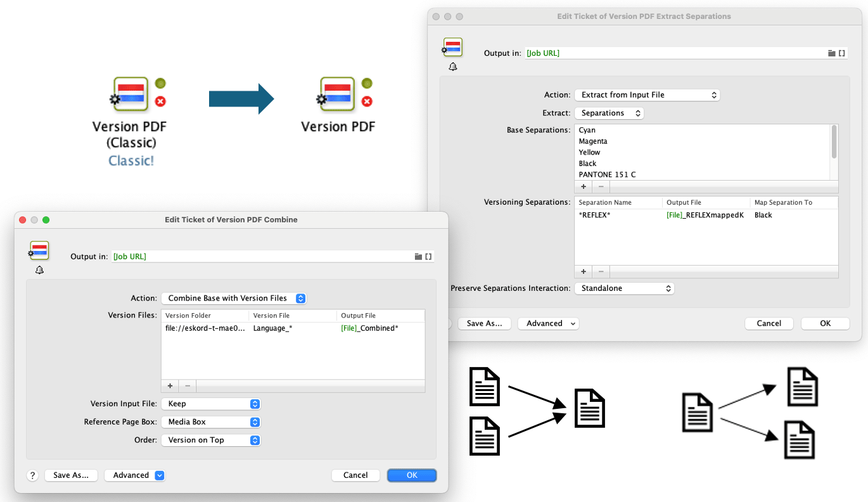Add a base separation with plus button
The image size is (868, 502).
click(x=583, y=186)
